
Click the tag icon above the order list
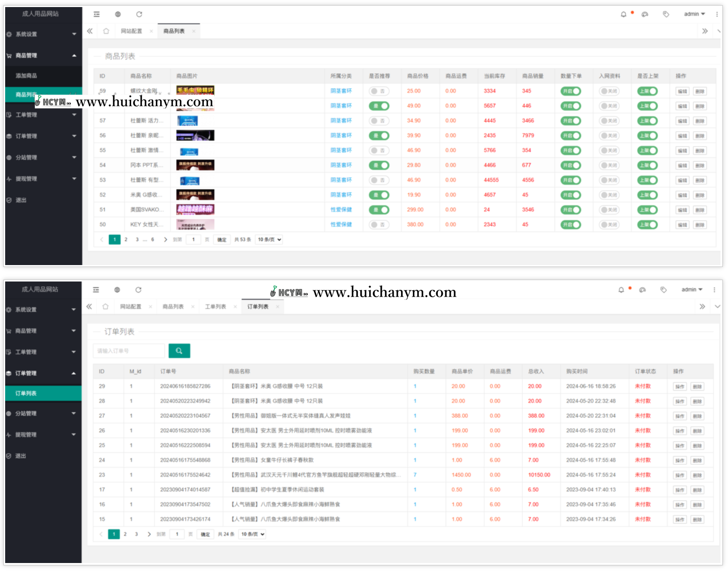(663, 290)
